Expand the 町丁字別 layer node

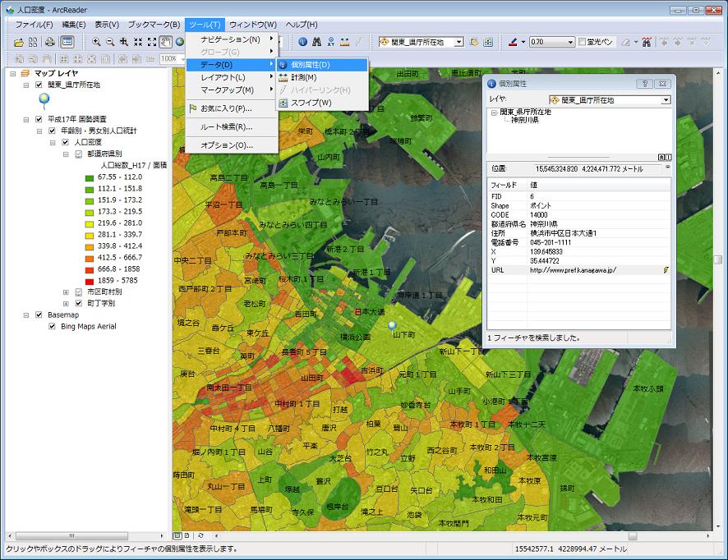(66, 304)
